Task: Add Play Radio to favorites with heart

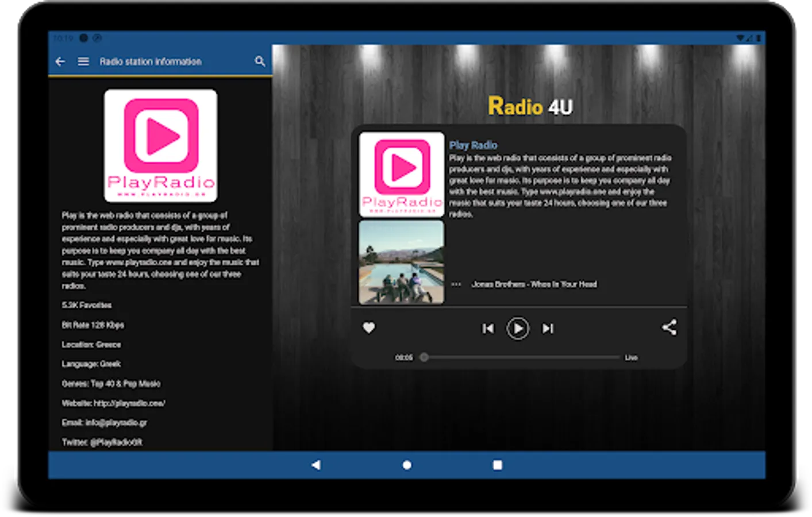Action: click(x=369, y=327)
